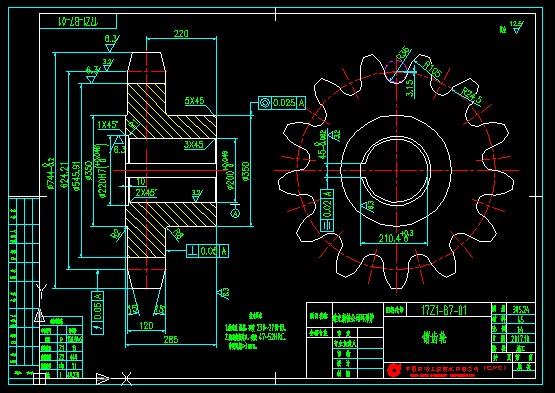Select the symmetry symbol in 0.02 A frame
Image resolution: width=555 pixels, height=393 pixels.
[327, 225]
